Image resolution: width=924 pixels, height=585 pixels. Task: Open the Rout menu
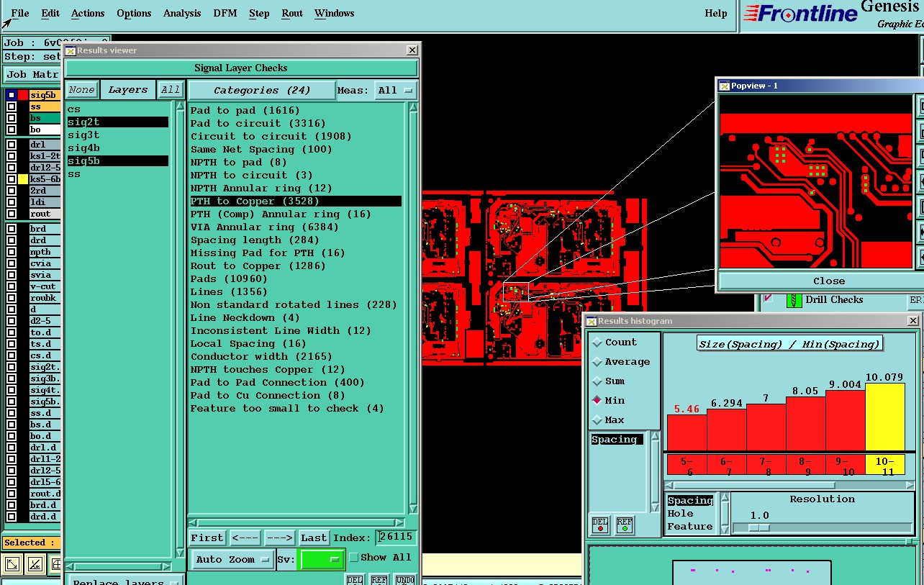(x=292, y=13)
